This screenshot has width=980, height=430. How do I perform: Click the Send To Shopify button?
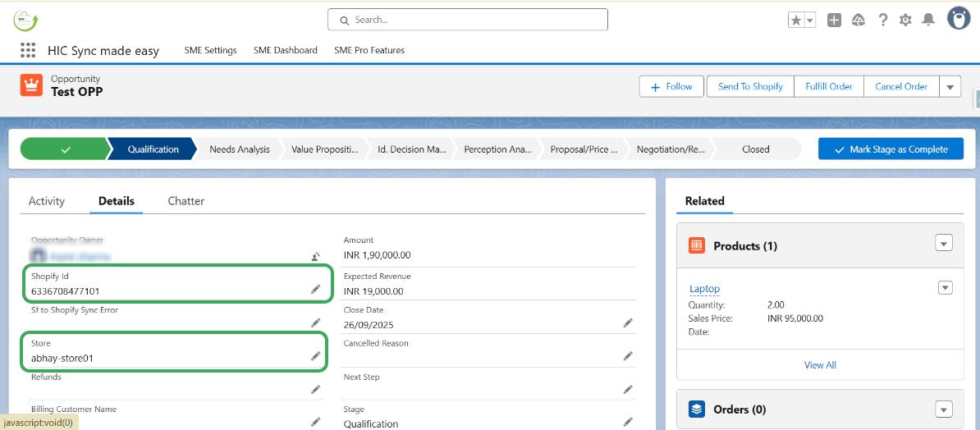750,86
